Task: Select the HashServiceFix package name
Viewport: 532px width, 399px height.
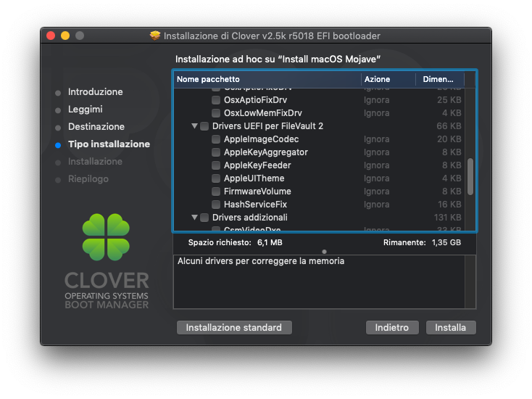Action: click(x=255, y=205)
